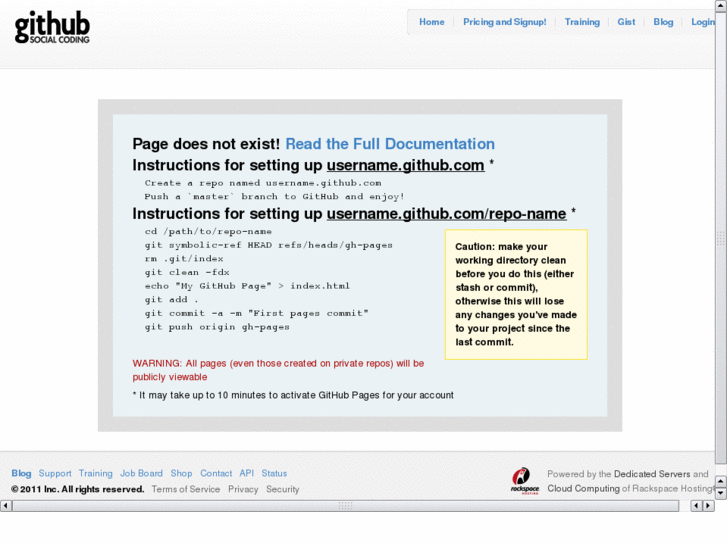The image size is (727, 545).
Task: Click the horizontal scrollbar thumb
Action: pos(345,506)
